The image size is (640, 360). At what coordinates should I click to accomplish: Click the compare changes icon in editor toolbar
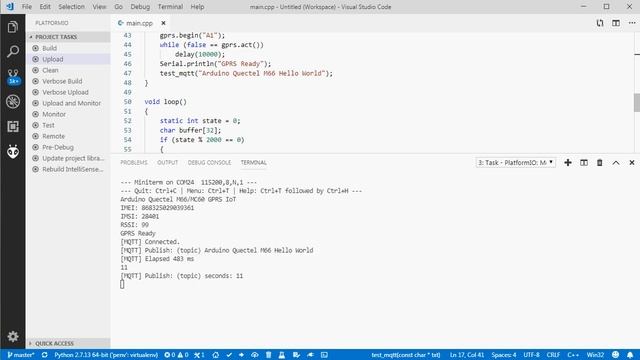click(x=600, y=23)
